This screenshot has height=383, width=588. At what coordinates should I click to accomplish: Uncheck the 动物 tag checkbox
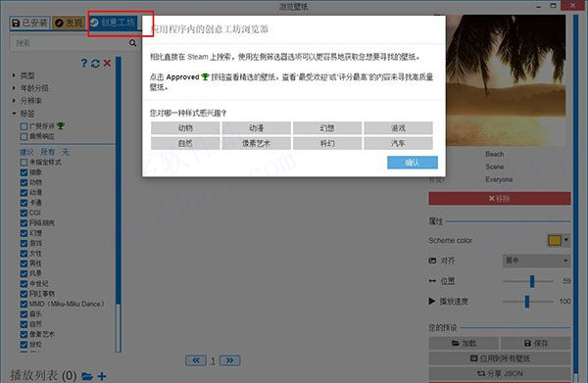point(24,182)
